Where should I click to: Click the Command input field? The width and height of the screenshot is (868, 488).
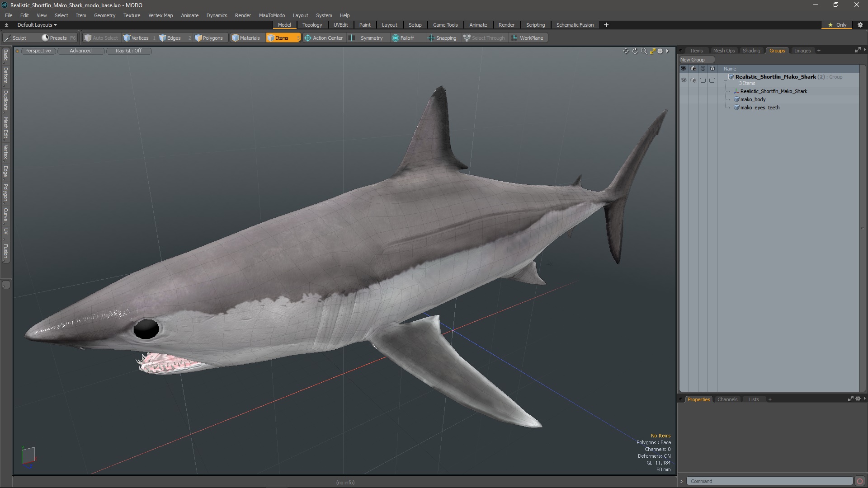[769, 481]
